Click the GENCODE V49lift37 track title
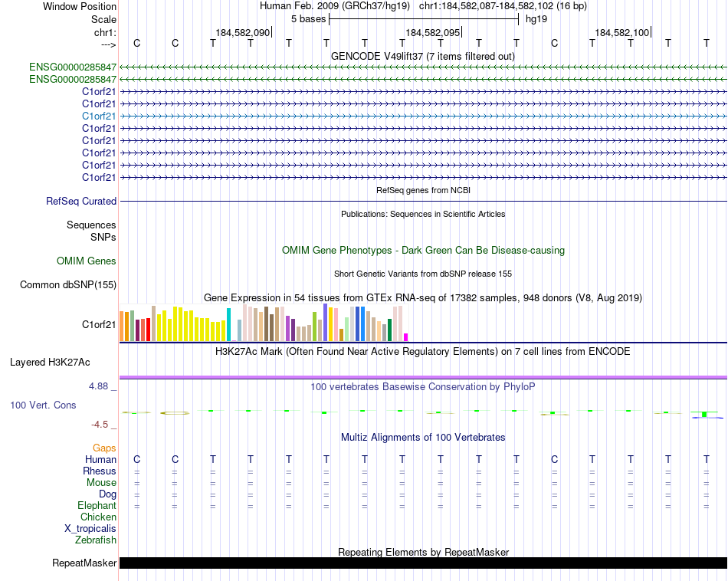The width and height of the screenshot is (728, 581). 423,56
